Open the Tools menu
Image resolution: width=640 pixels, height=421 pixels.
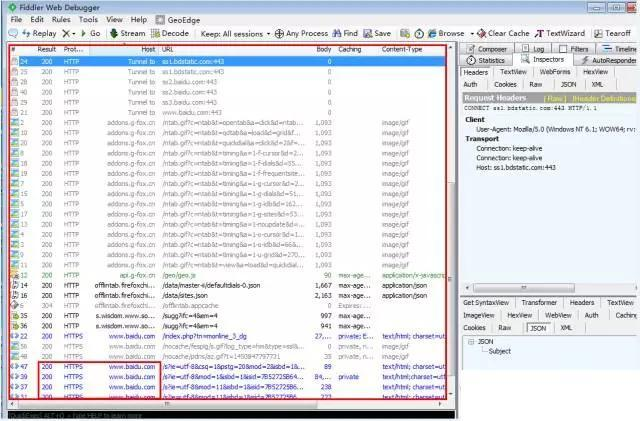point(88,20)
